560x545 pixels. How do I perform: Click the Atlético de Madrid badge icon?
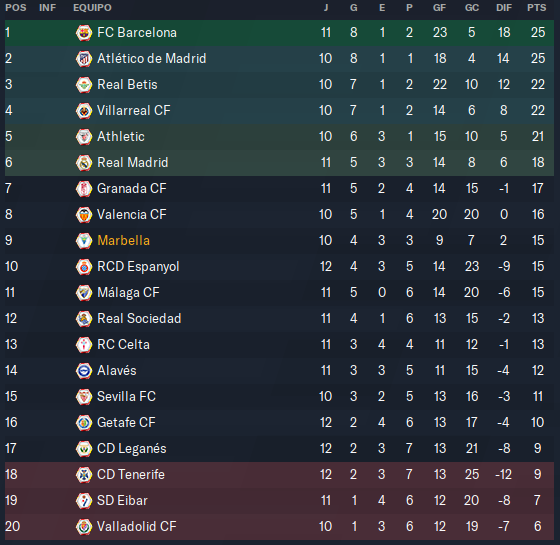[84, 59]
